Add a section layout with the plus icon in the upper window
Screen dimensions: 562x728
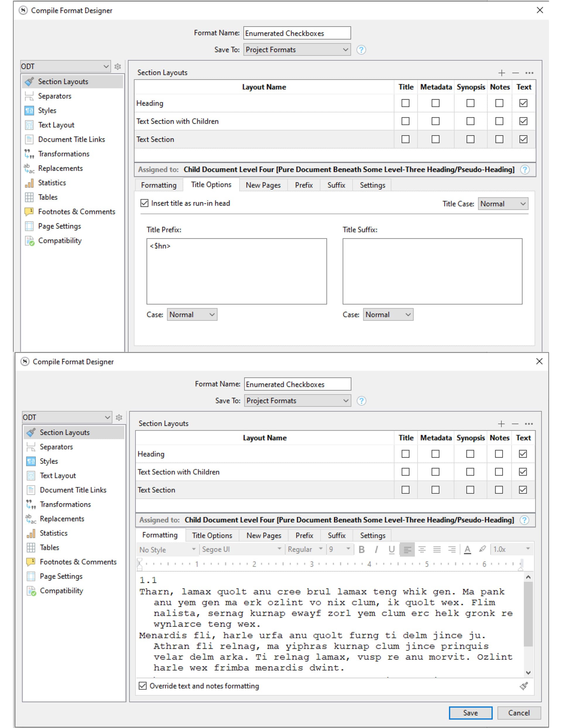point(502,73)
